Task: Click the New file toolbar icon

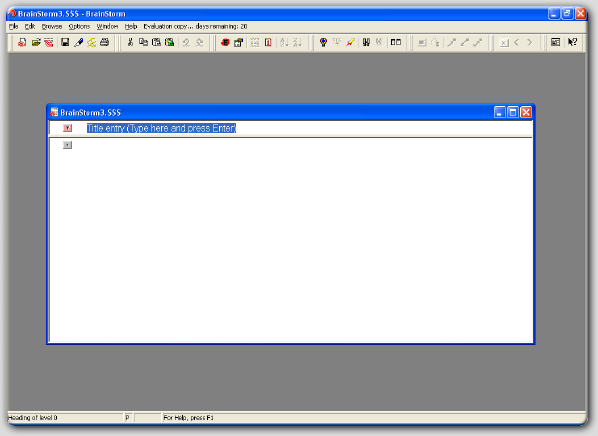Action: tap(22, 42)
